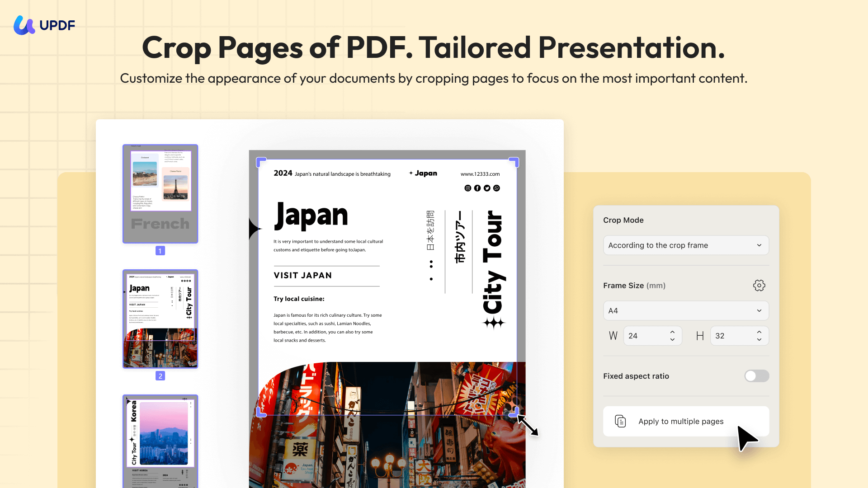Viewport: 868px width, 488px height.
Task: Click the UPDF logo icon
Action: click(24, 25)
